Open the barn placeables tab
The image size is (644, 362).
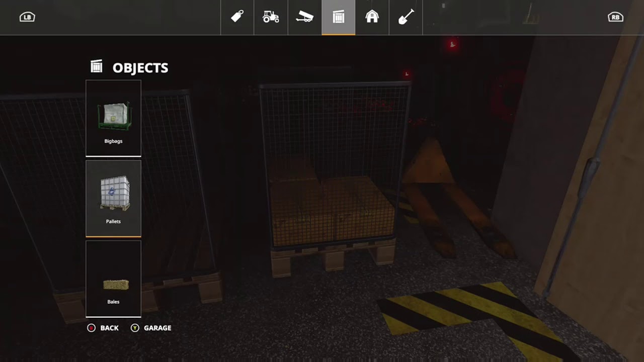point(372,17)
